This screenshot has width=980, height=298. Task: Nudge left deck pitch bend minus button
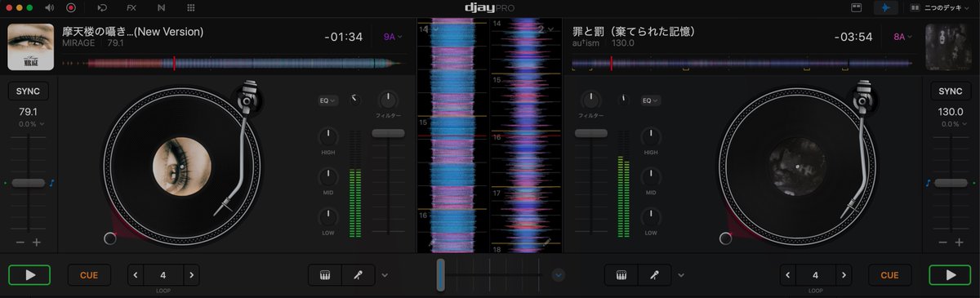click(20, 243)
